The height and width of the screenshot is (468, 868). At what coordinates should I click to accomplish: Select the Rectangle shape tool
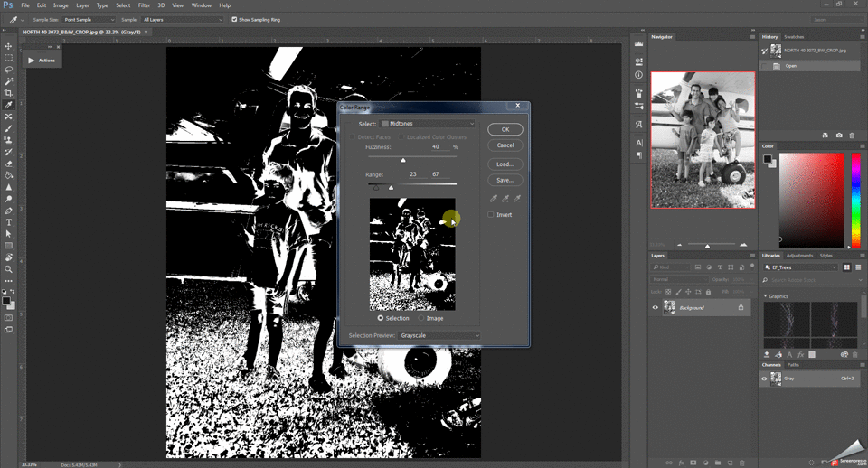click(8, 246)
